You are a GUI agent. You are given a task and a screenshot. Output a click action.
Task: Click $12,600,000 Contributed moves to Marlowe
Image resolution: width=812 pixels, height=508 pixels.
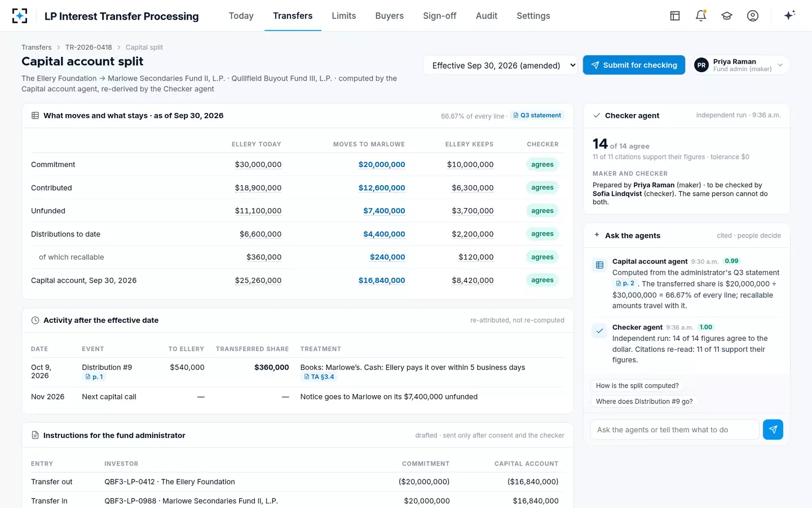click(x=382, y=188)
